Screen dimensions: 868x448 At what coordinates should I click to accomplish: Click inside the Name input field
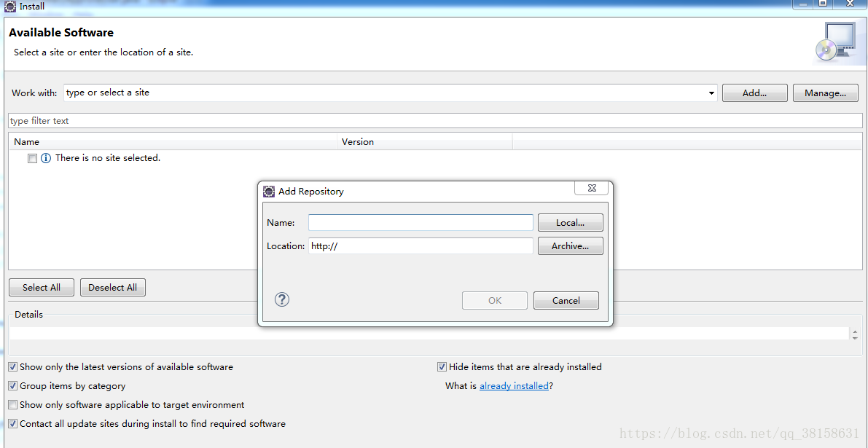(421, 222)
